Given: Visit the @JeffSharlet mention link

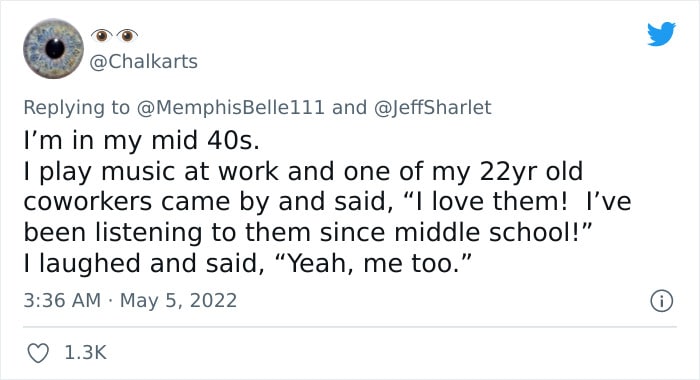Looking at the screenshot, I should pyautogui.click(x=432, y=107).
